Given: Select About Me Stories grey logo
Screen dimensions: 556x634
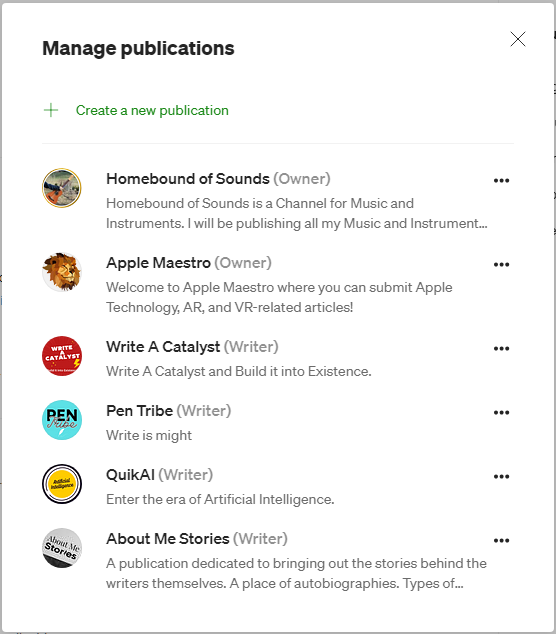Looking at the screenshot, I should [x=62, y=548].
